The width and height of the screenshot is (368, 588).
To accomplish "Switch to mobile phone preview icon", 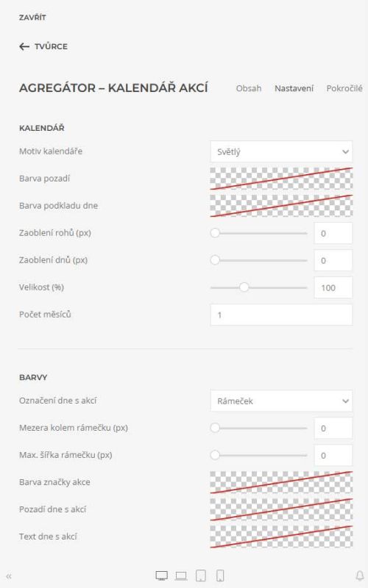I will pyautogui.click(x=220, y=576).
